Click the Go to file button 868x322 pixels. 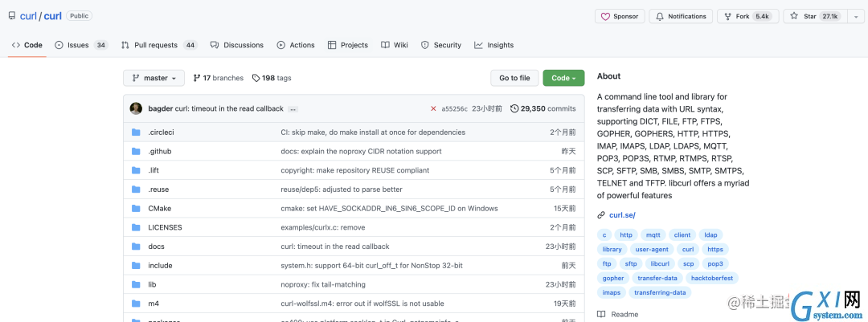coord(514,78)
